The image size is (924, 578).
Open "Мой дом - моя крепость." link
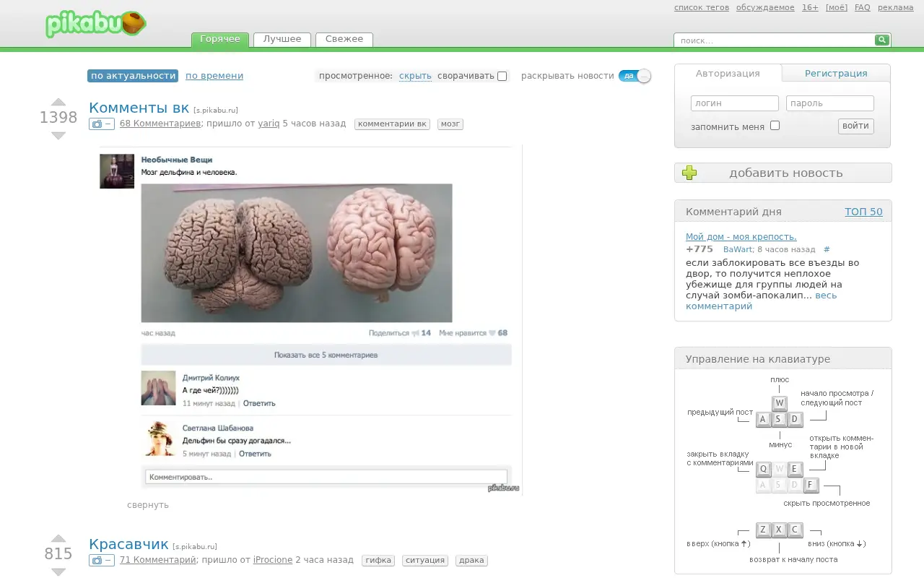coord(741,237)
